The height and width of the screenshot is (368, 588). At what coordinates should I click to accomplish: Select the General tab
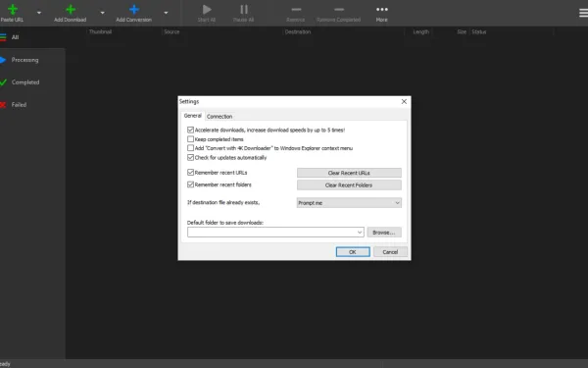(x=193, y=116)
